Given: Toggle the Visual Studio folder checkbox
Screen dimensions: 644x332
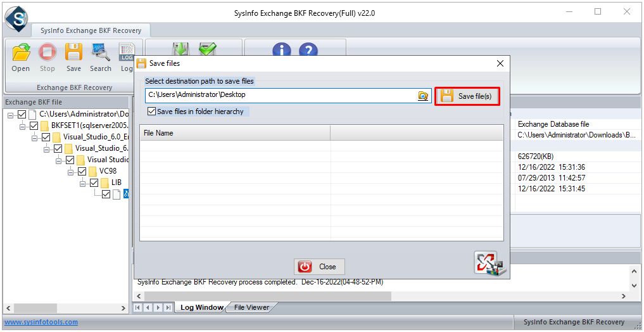Looking at the screenshot, I should [x=70, y=160].
